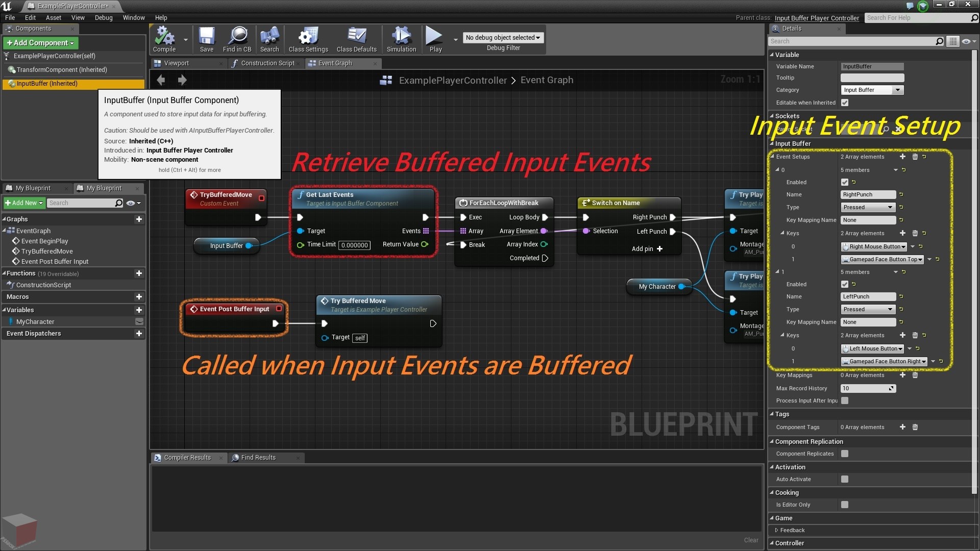Start Simulation from the toolbar

pyautogui.click(x=401, y=40)
